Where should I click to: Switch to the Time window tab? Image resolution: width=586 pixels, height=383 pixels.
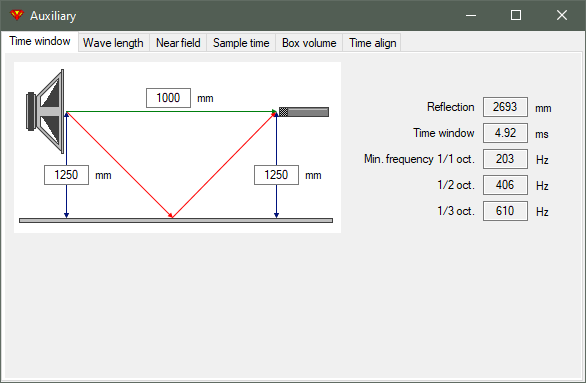(x=40, y=41)
